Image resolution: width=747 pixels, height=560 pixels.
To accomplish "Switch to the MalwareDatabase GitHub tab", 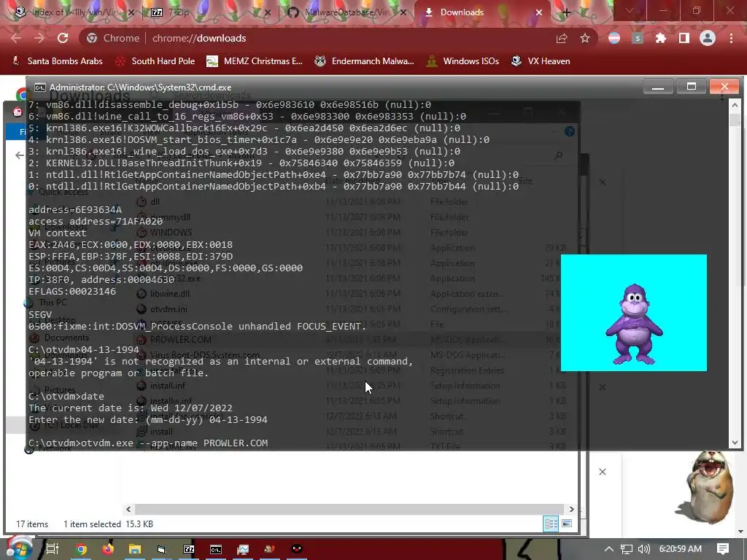I will (x=348, y=12).
